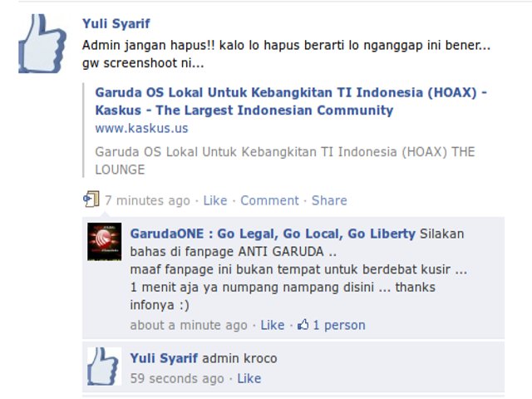The height and width of the screenshot is (399, 532).
Task: Like the GarudaONE comment
Action: pos(273,325)
